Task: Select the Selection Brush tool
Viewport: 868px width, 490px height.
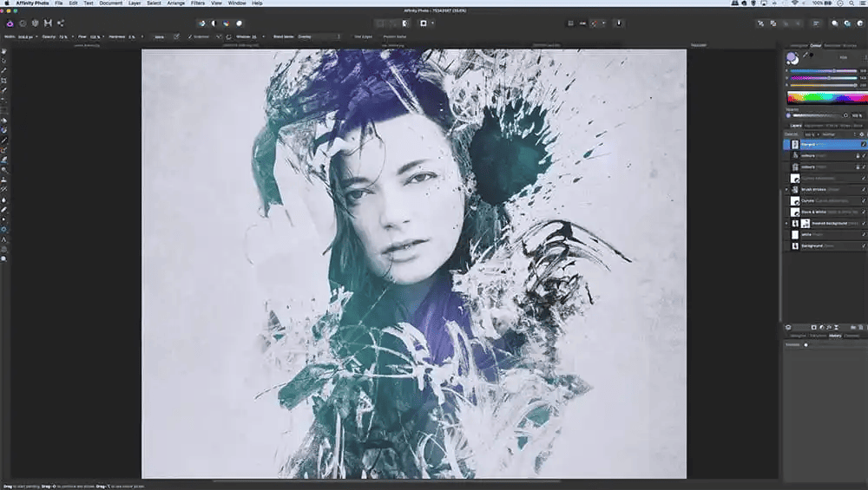Action: (x=3, y=91)
